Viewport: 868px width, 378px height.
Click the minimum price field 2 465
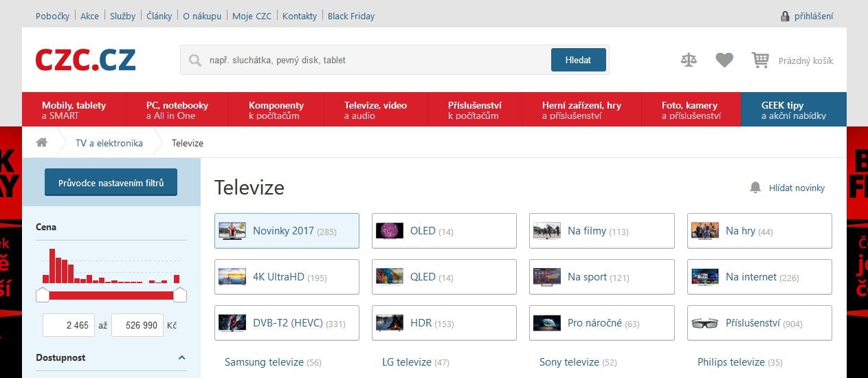click(69, 325)
